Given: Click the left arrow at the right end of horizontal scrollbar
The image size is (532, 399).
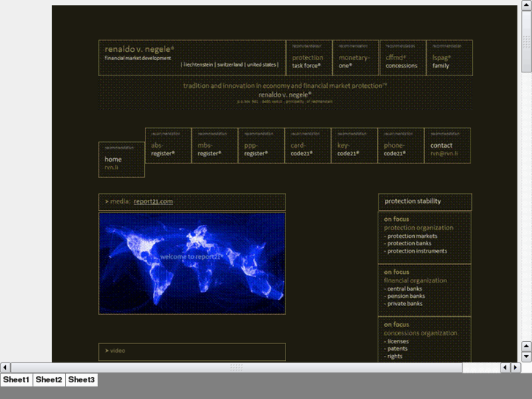Looking at the screenshot, I should [x=505, y=368].
